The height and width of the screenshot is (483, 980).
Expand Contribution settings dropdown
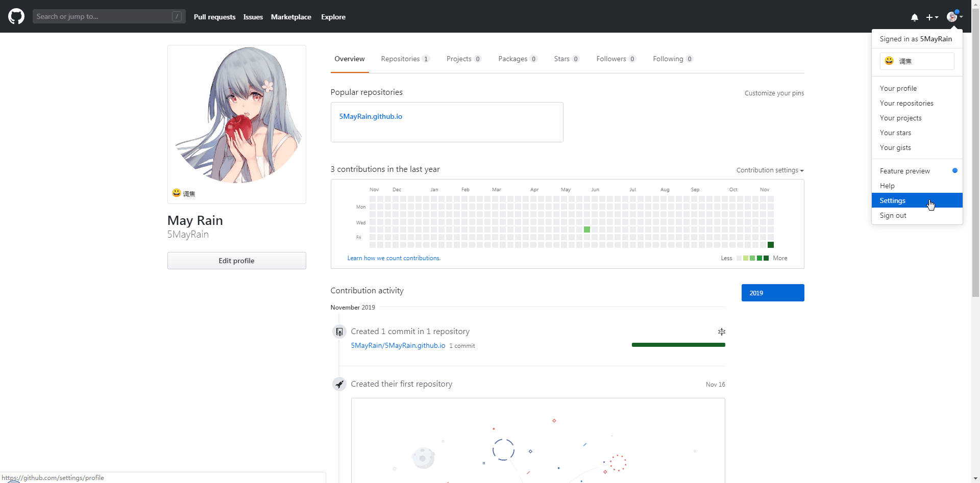click(x=770, y=170)
